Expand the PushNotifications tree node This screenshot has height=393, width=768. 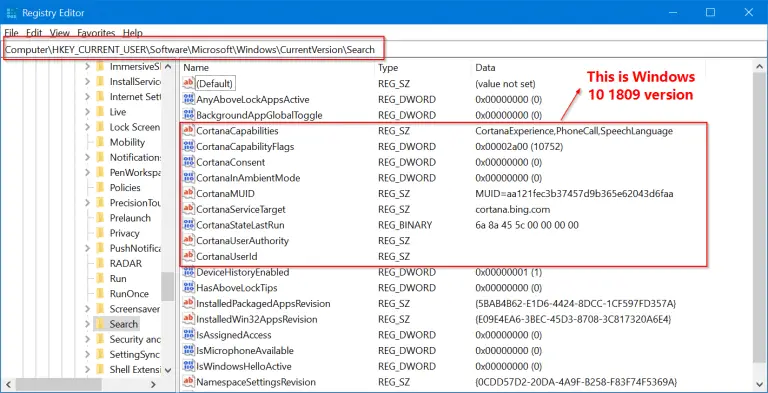coord(87,248)
